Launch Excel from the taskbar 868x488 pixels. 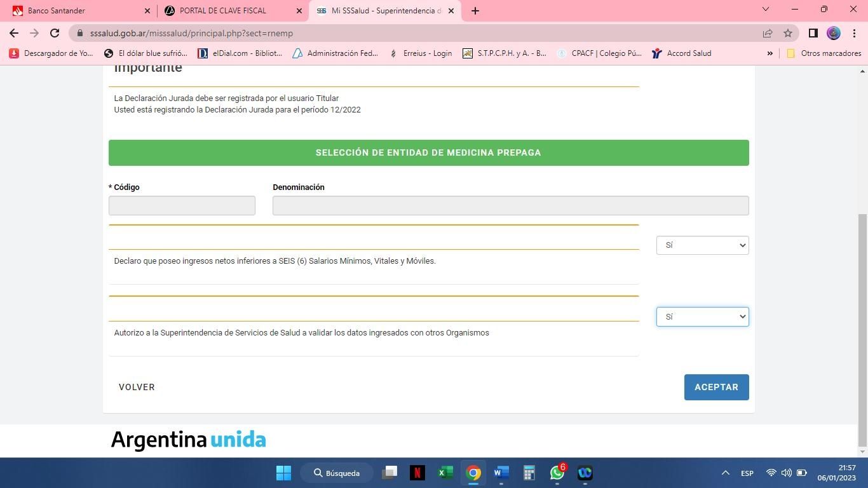[x=445, y=473]
